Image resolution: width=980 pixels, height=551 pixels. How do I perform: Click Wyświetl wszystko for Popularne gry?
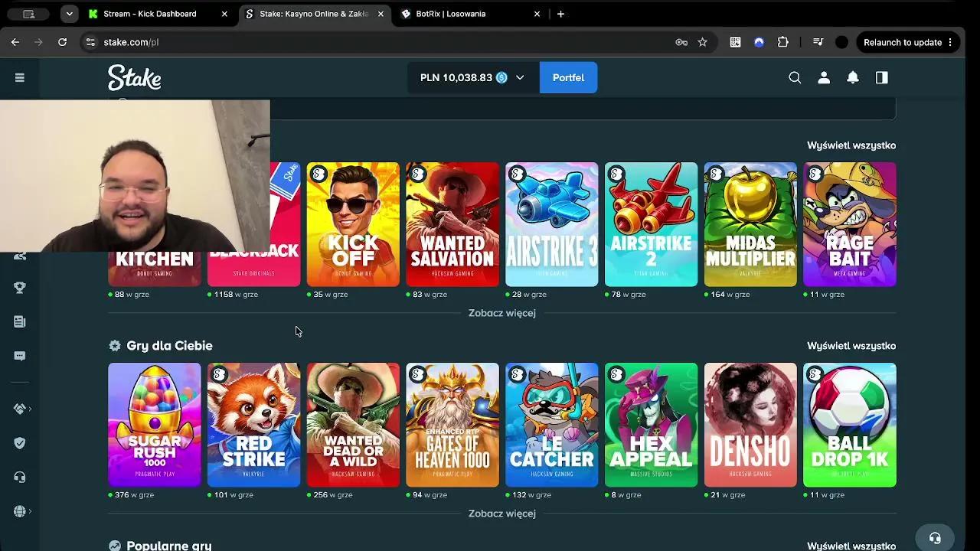[851, 546]
